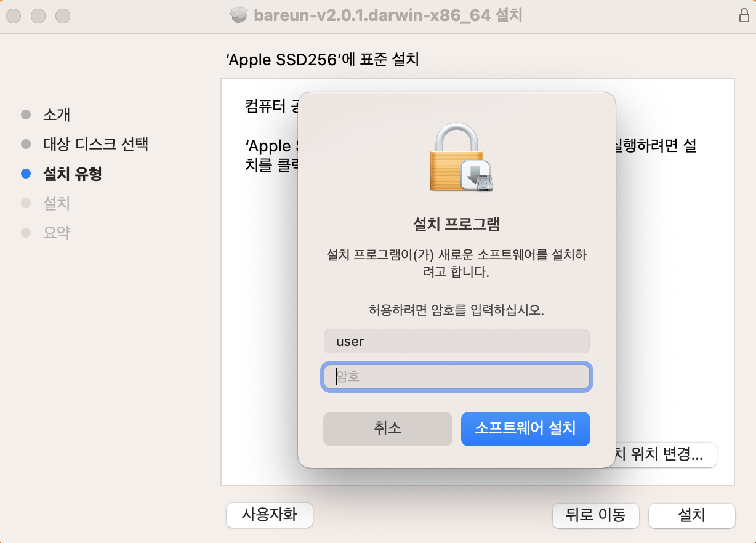This screenshot has width=756, height=543.
Task: Click the dot next to 대상 디스크 선택
Action: 25,143
